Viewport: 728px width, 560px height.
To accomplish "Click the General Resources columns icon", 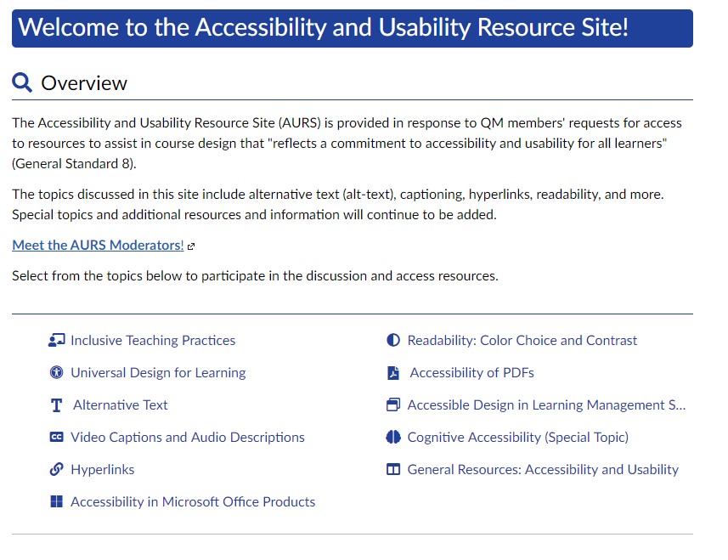I will tap(393, 470).
